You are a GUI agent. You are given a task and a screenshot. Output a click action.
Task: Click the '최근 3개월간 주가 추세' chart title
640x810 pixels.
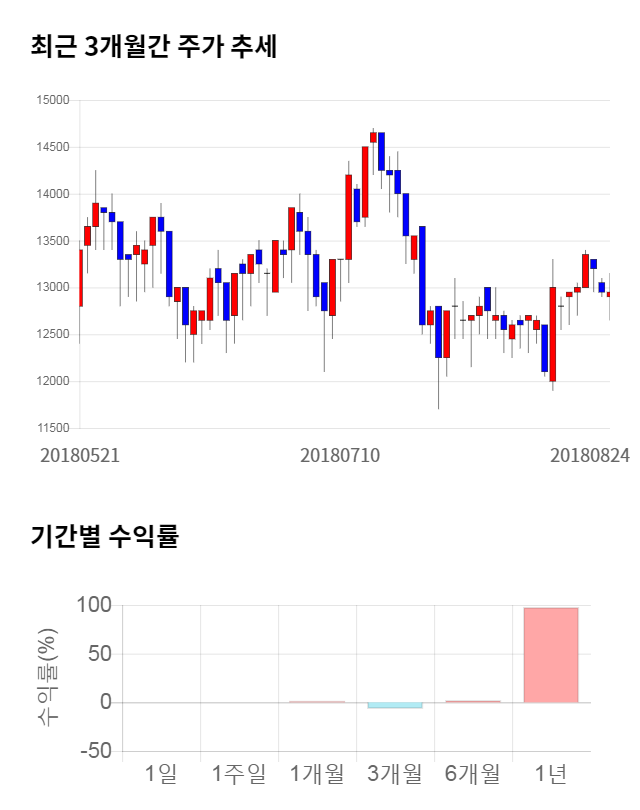click(153, 47)
